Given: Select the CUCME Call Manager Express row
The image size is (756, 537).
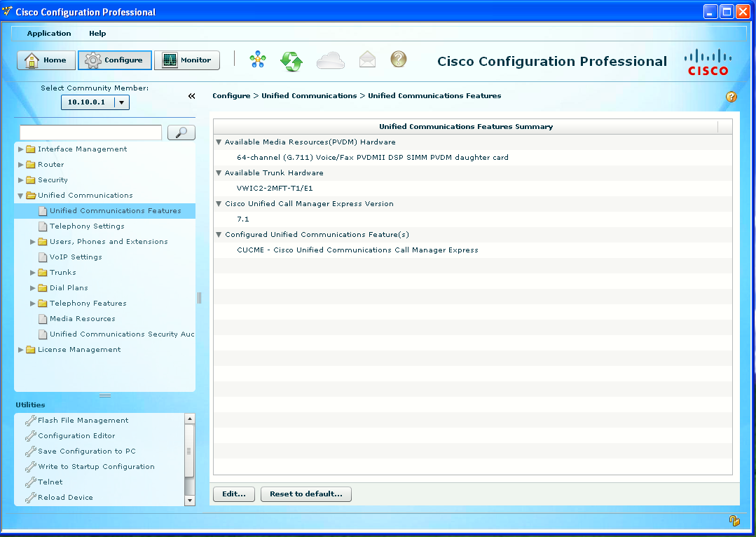Looking at the screenshot, I should pyautogui.click(x=472, y=250).
